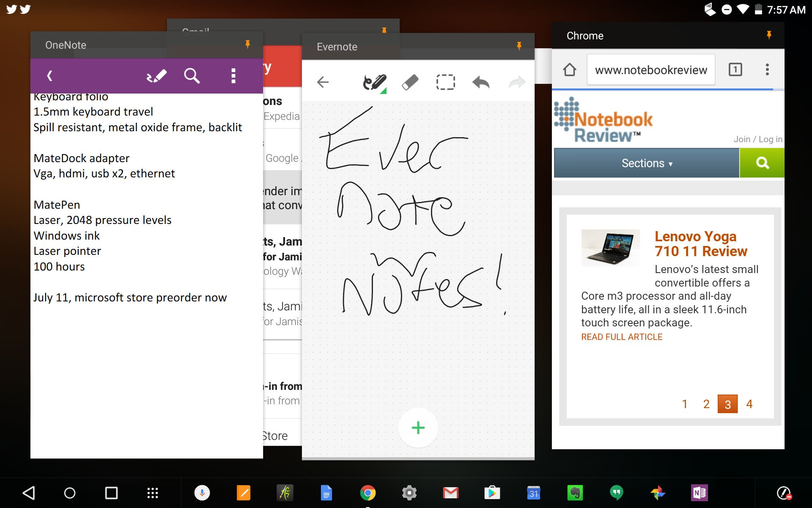The image size is (812, 508).
Task: Tap the Android recents button
Action: [x=111, y=493]
